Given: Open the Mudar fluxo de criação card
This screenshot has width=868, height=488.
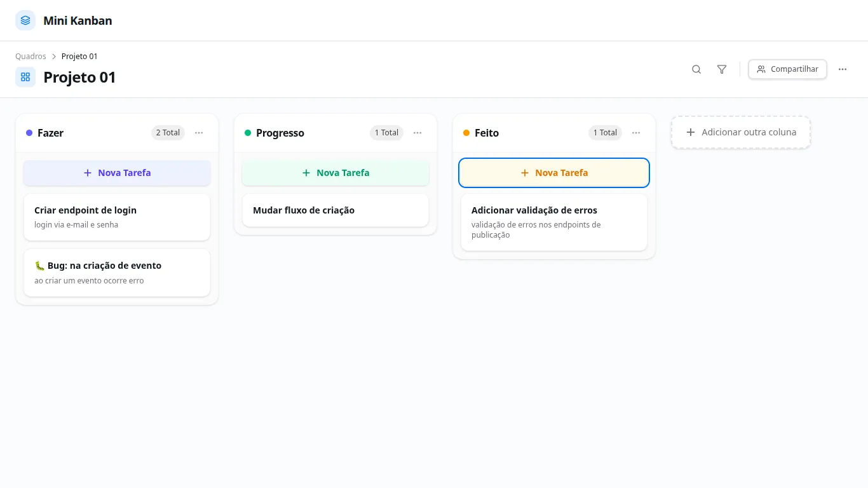Looking at the screenshot, I should pos(336,210).
